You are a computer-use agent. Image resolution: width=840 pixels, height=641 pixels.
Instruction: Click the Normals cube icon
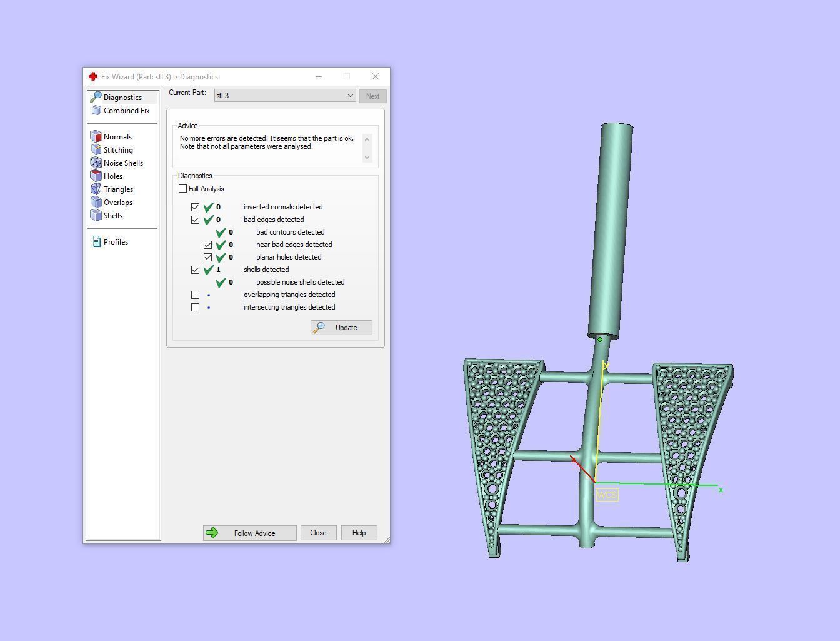click(96, 136)
